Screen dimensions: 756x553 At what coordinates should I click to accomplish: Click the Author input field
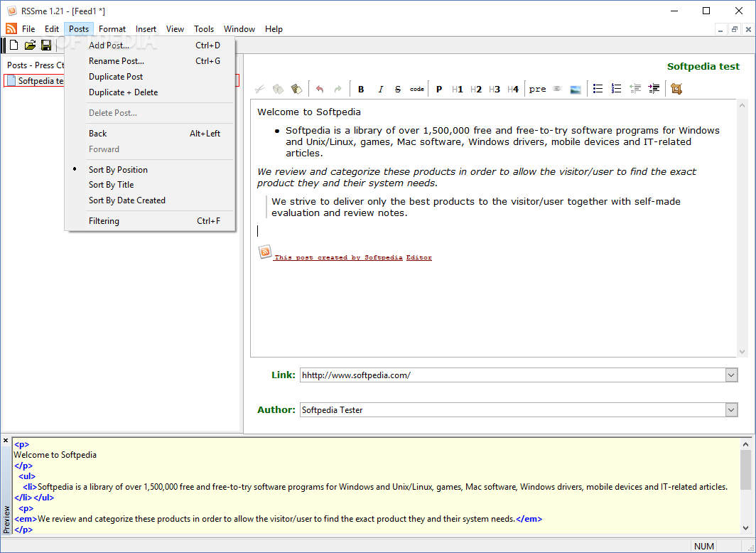512,410
